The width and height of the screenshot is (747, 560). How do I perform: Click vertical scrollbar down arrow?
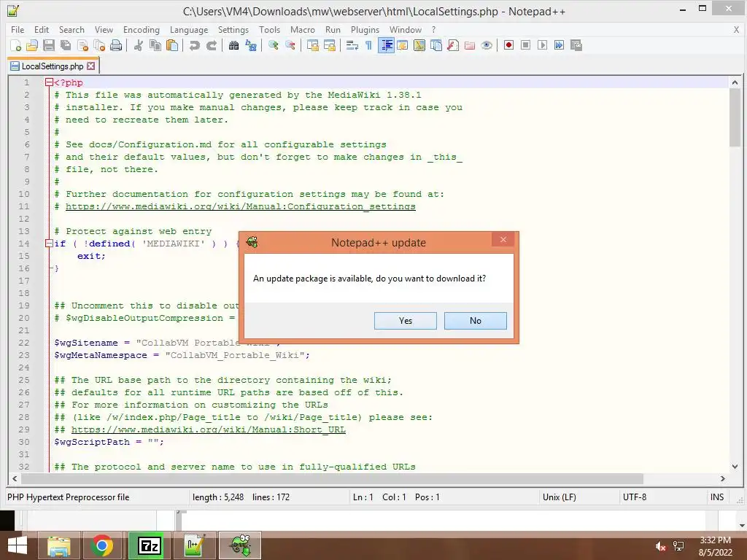pos(735,467)
